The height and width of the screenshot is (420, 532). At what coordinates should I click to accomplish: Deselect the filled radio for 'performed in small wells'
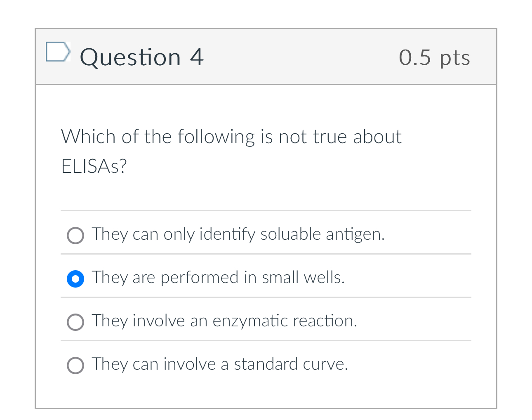75,279
